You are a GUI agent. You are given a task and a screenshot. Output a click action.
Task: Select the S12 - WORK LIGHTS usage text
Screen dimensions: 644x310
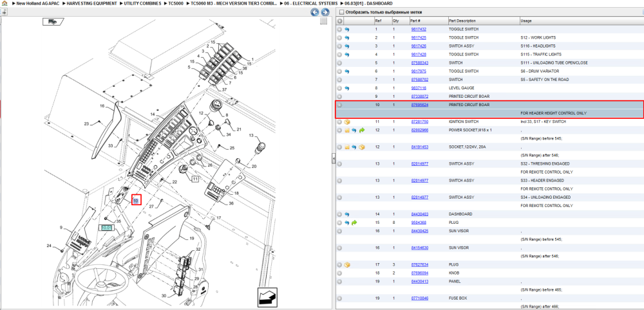tap(538, 38)
